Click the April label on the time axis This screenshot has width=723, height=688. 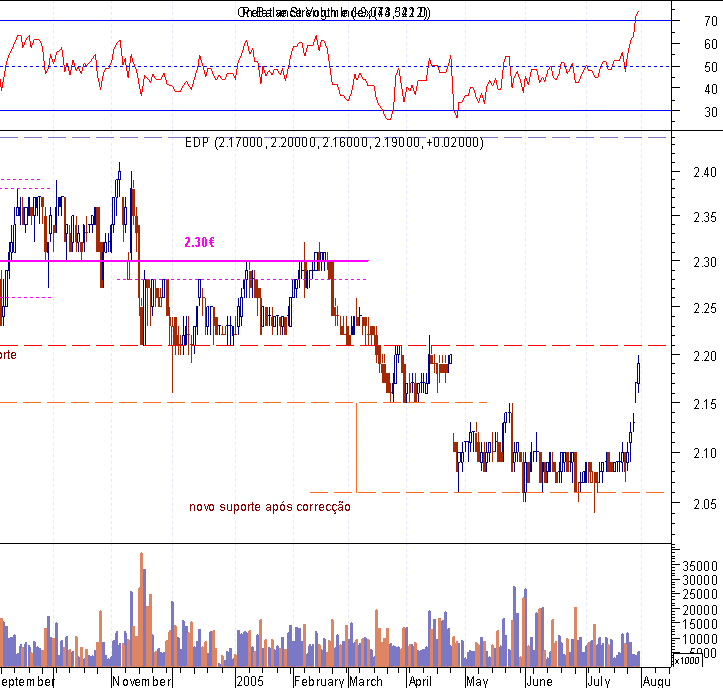pyautogui.click(x=420, y=681)
